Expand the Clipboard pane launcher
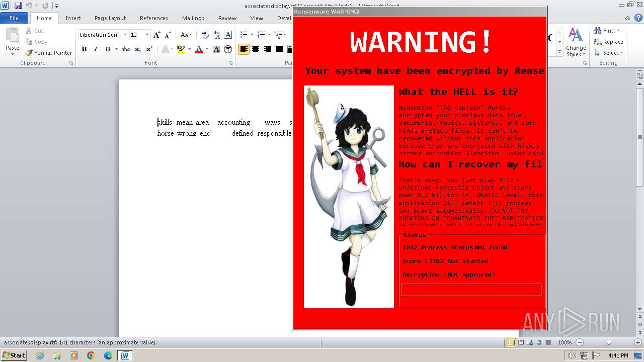 71,63
